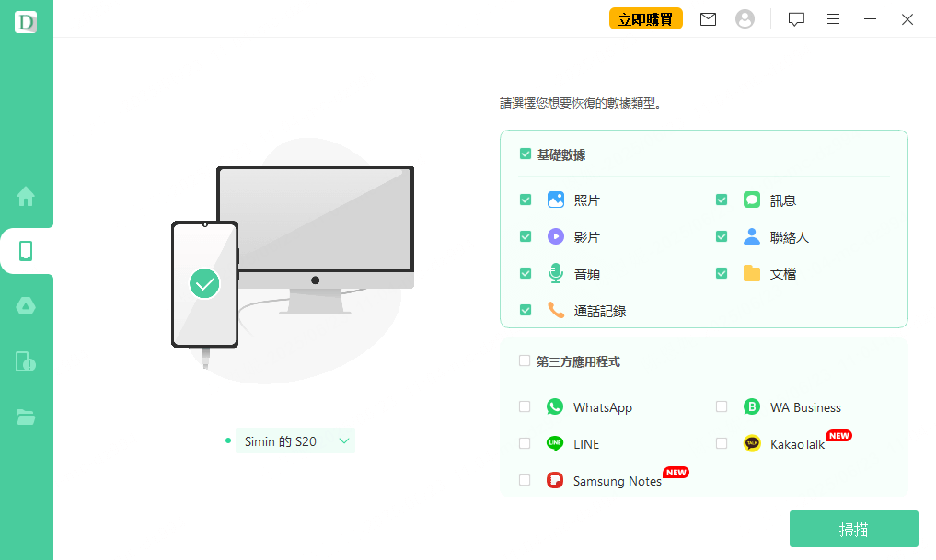
Task: Check the 第三方應用程式 checkbox
Action: click(x=525, y=361)
